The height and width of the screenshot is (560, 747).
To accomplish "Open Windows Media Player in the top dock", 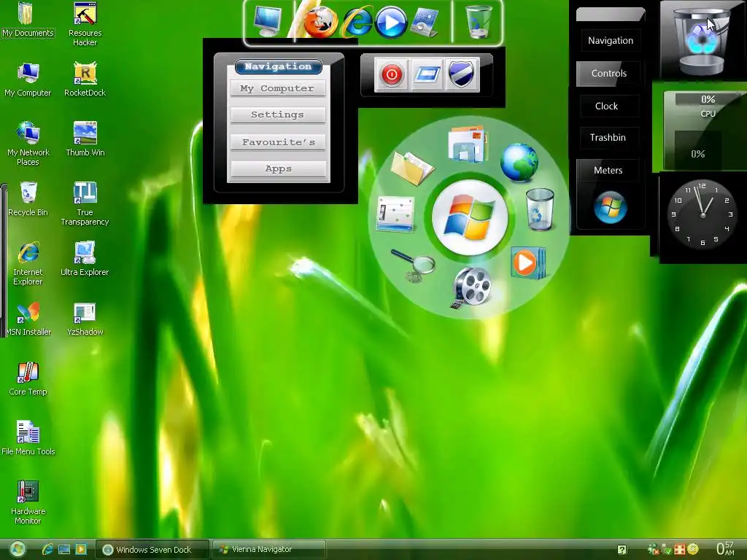I will [x=391, y=22].
